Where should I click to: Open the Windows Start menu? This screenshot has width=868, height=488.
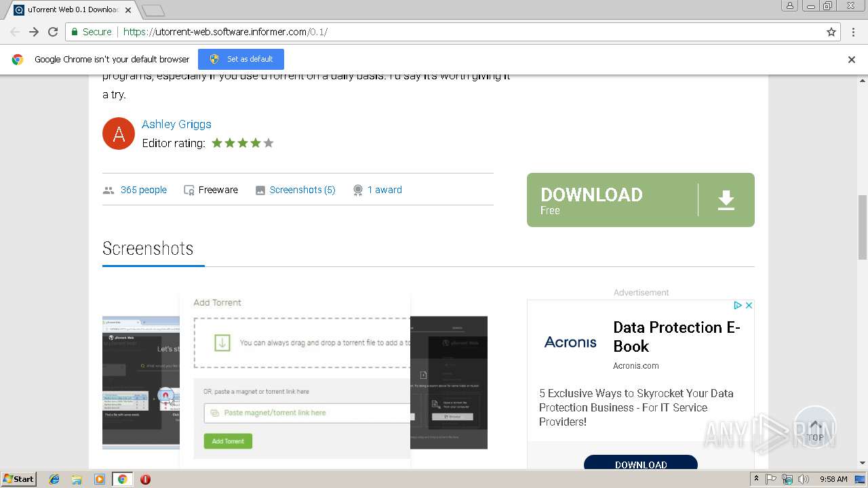click(x=19, y=479)
